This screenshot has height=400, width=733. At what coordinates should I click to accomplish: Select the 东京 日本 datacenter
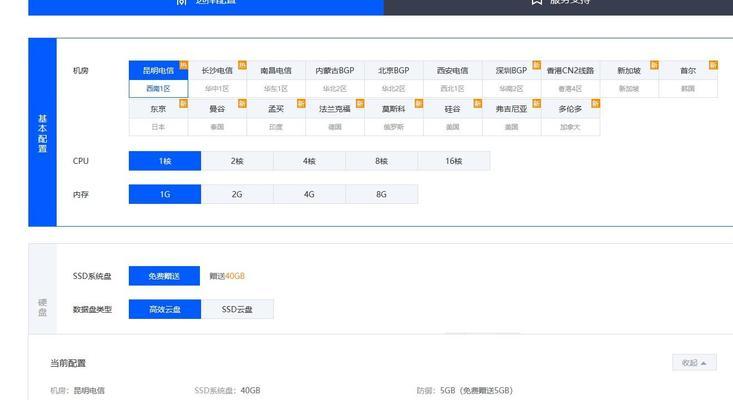tap(158, 117)
